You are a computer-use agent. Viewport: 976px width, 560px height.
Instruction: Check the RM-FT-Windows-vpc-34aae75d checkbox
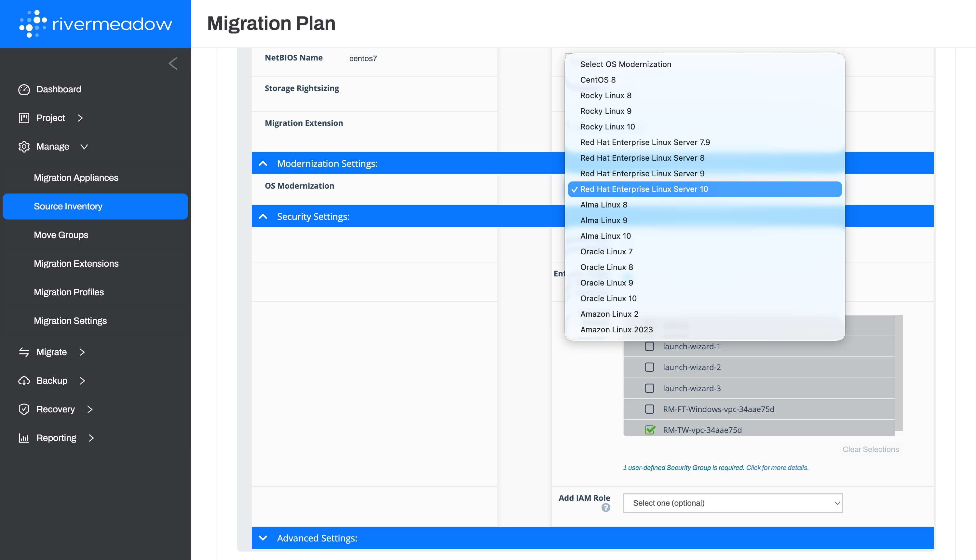coord(649,409)
